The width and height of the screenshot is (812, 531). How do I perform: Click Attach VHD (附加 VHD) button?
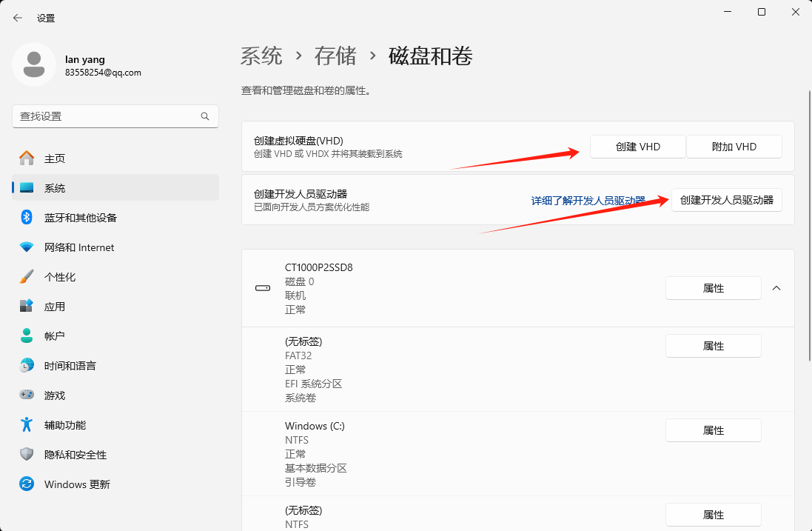[x=734, y=147]
